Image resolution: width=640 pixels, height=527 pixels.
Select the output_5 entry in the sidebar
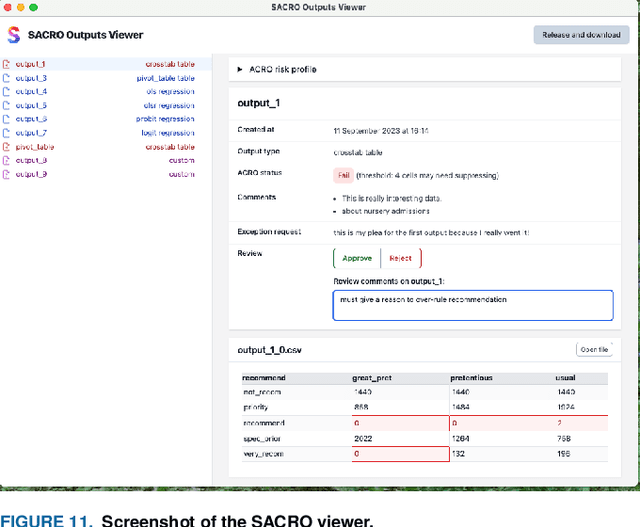click(31, 105)
